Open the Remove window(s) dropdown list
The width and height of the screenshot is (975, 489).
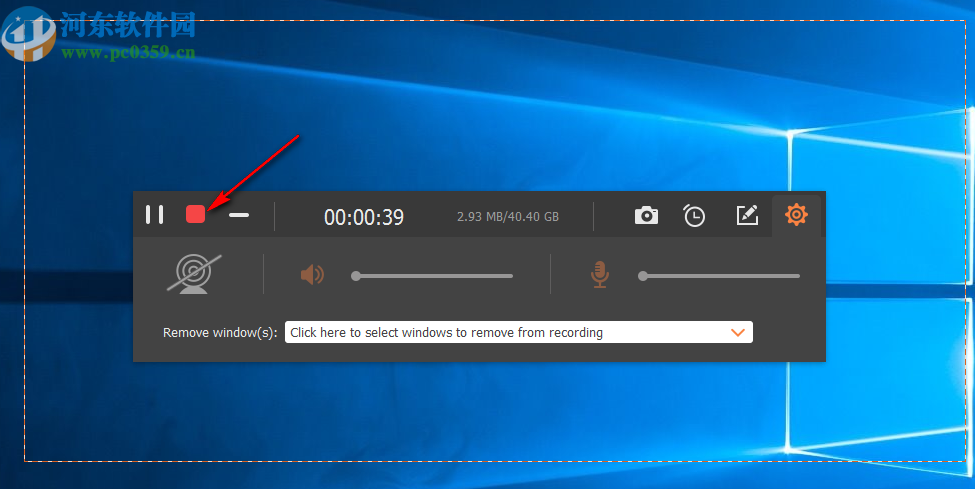(519, 332)
